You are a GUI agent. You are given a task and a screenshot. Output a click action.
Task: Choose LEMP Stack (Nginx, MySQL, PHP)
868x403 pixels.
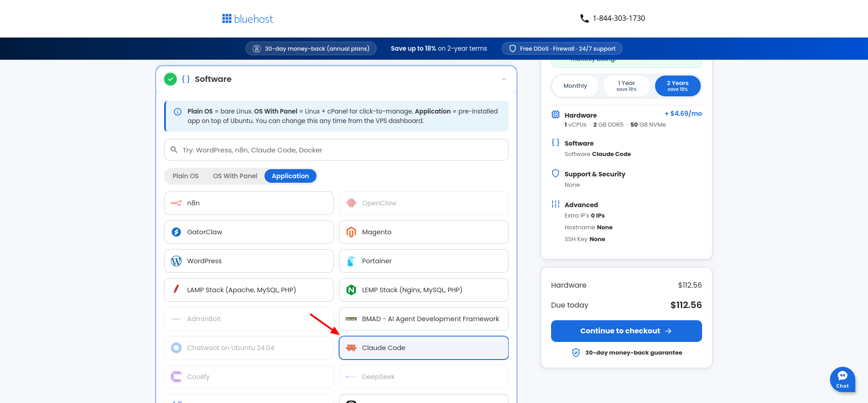click(x=424, y=290)
